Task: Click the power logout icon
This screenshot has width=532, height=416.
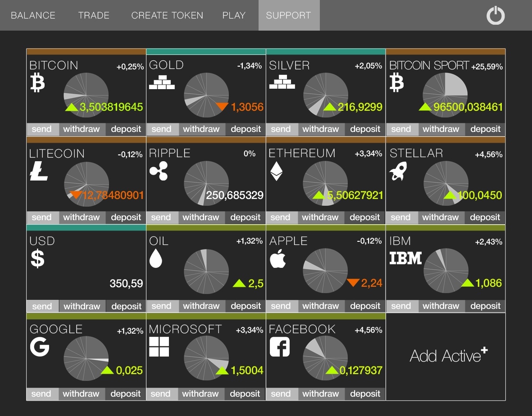Action: click(x=496, y=15)
